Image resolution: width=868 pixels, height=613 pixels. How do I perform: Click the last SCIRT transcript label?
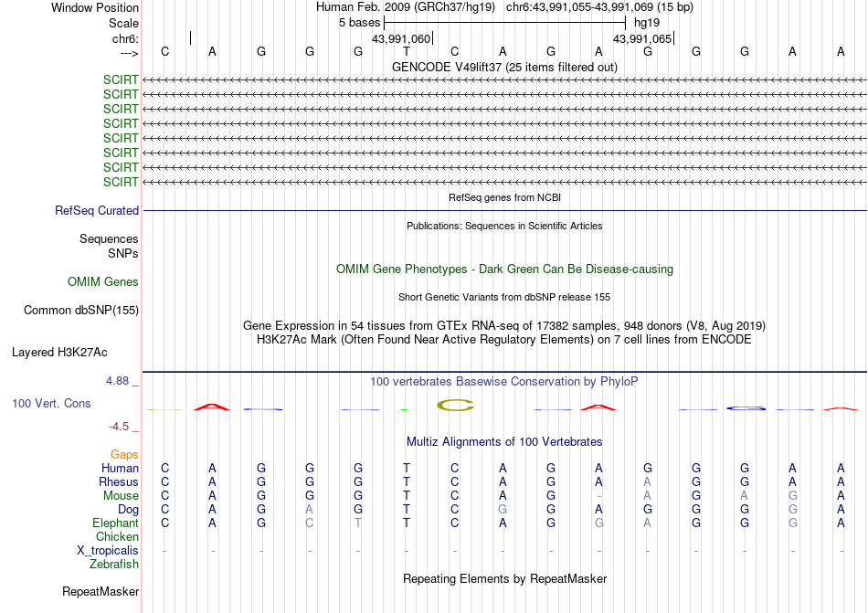120,182
